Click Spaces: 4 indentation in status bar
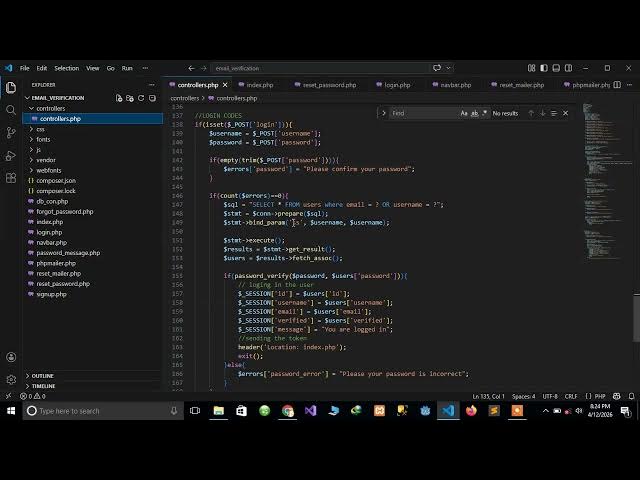640x480 pixels. (524, 396)
